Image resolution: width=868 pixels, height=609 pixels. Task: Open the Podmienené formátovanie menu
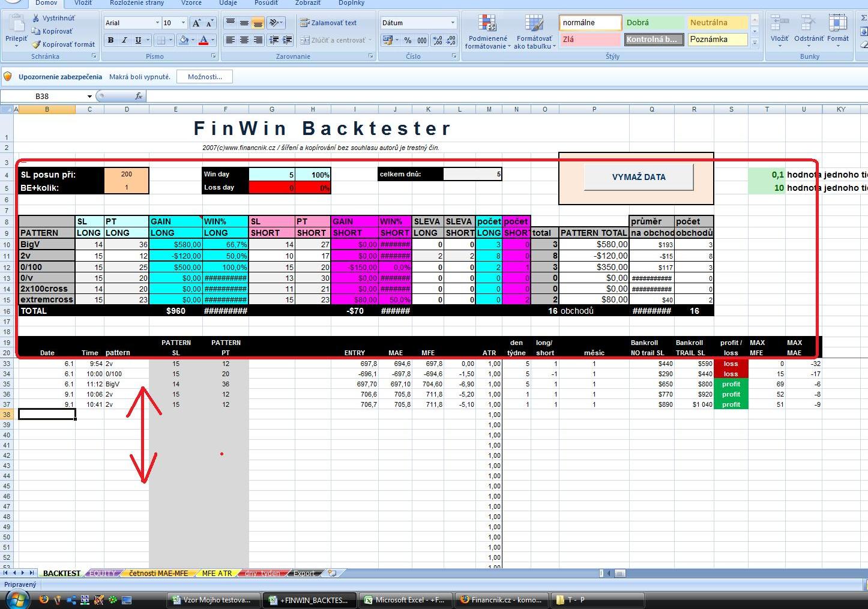point(487,32)
